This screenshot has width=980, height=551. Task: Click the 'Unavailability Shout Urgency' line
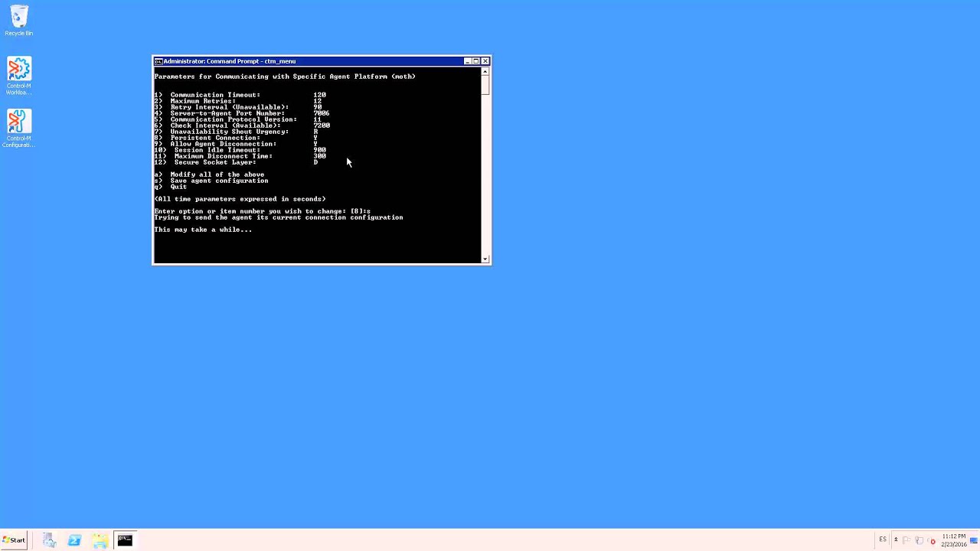tap(236, 132)
